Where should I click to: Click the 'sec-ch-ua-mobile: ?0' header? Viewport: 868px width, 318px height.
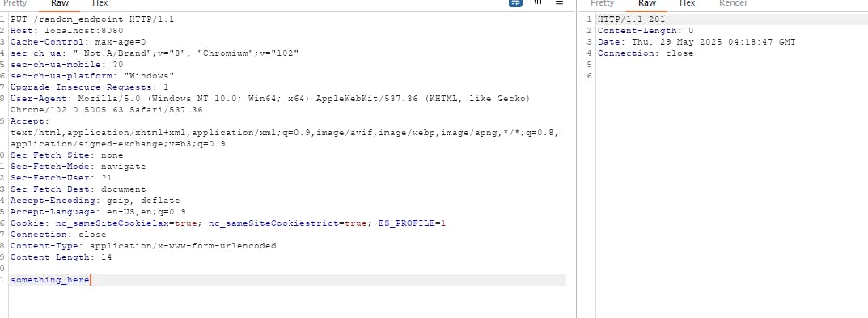[x=67, y=65]
